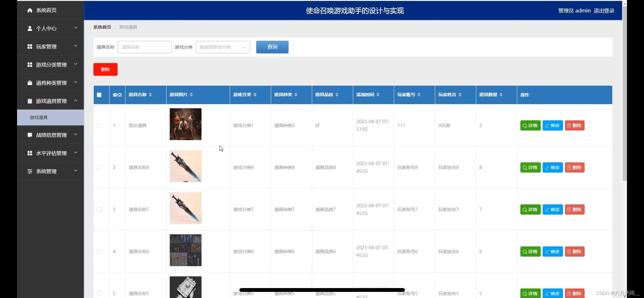This screenshot has width=644, height=298.
Task: Collapse the 游戏道具管理 chevron
Action: pos(76,101)
